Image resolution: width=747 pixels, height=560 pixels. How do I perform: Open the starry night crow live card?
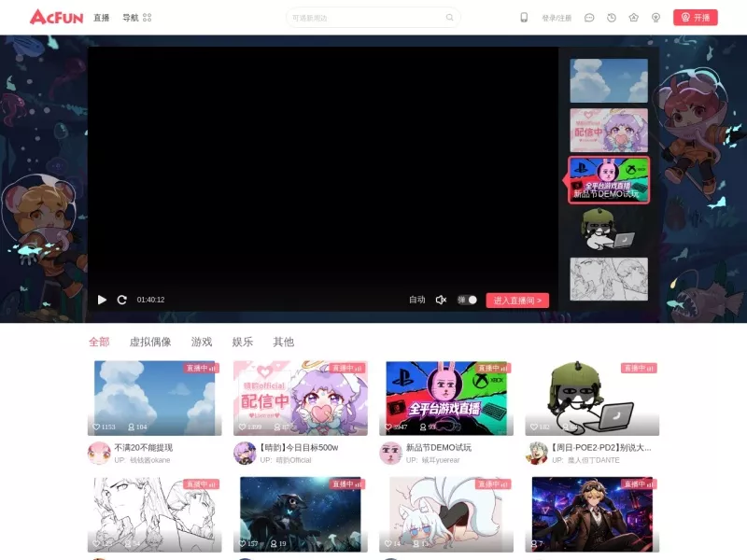[x=300, y=514]
